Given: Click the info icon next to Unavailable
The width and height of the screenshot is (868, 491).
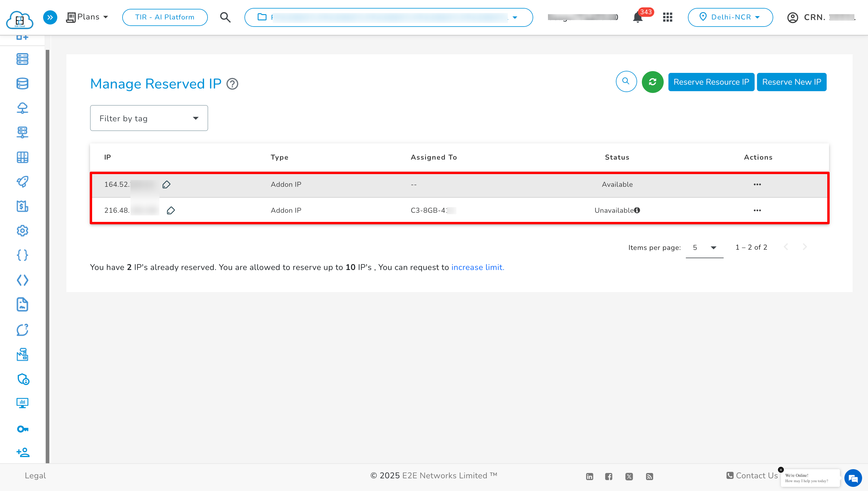Looking at the screenshot, I should click(x=637, y=210).
